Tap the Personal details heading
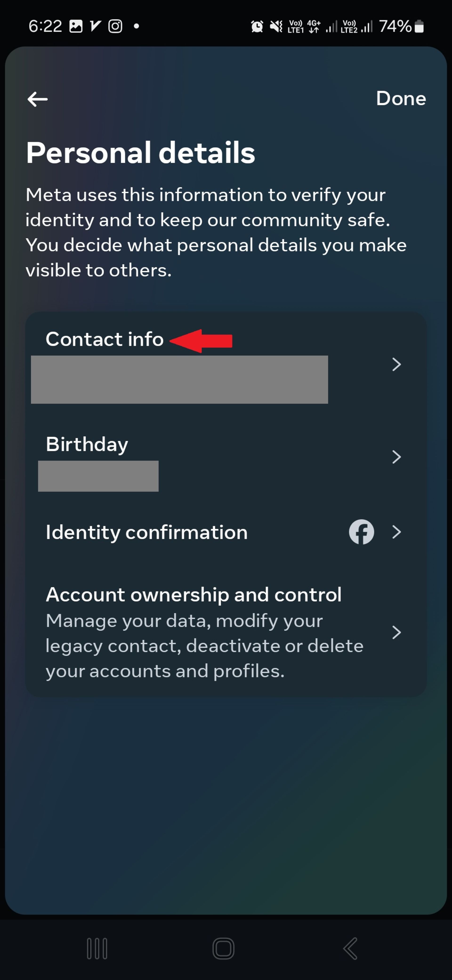This screenshot has width=452, height=980. click(141, 153)
